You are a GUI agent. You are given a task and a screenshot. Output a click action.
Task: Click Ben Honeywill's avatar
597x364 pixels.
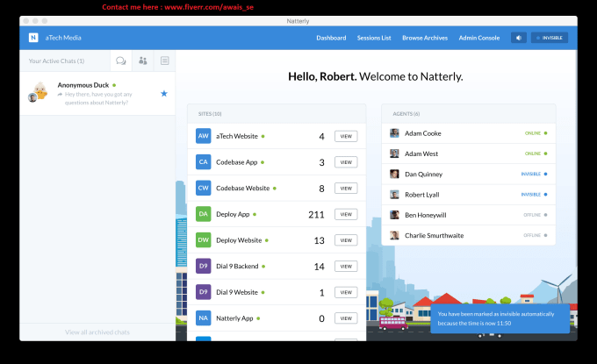tap(394, 215)
